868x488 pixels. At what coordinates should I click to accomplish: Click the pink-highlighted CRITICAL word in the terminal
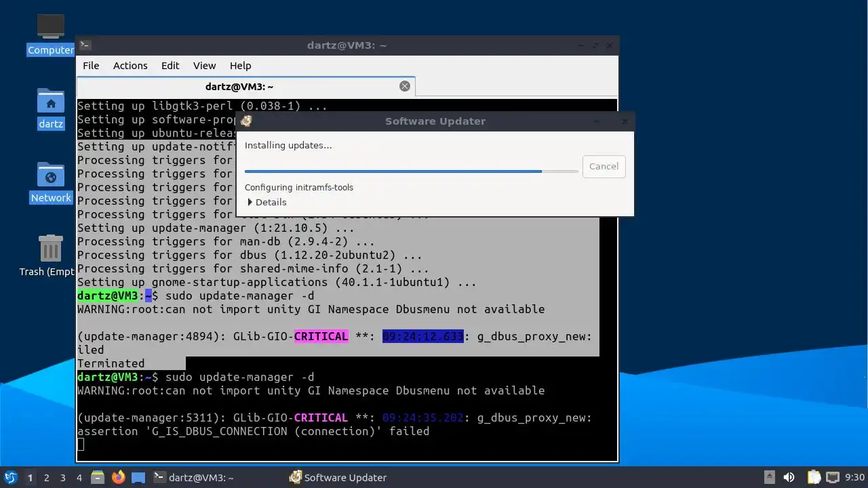(321, 336)
